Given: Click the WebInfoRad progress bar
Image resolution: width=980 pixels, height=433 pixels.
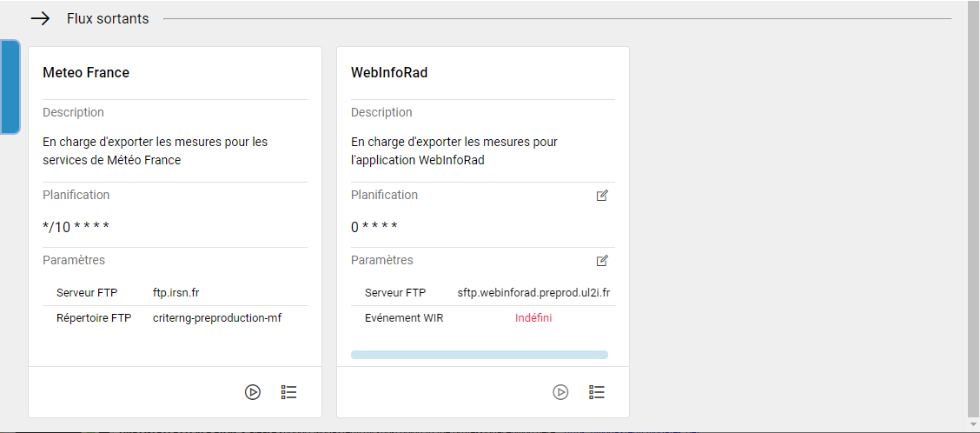Looking at the screenshot, I should 480,355.
